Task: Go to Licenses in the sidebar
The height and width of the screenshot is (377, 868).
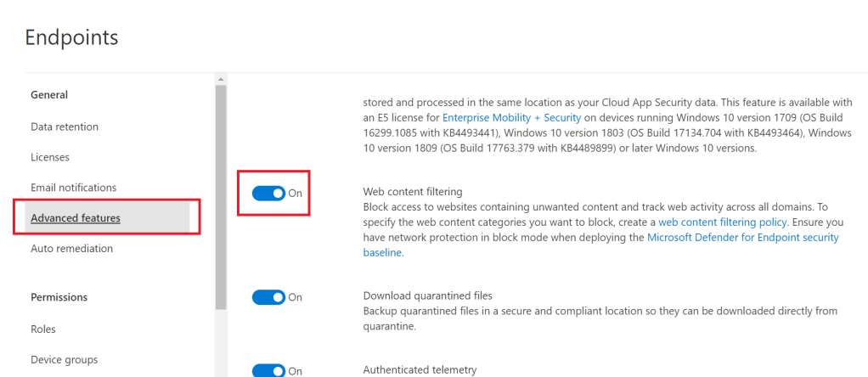Action: click(50, 157)
